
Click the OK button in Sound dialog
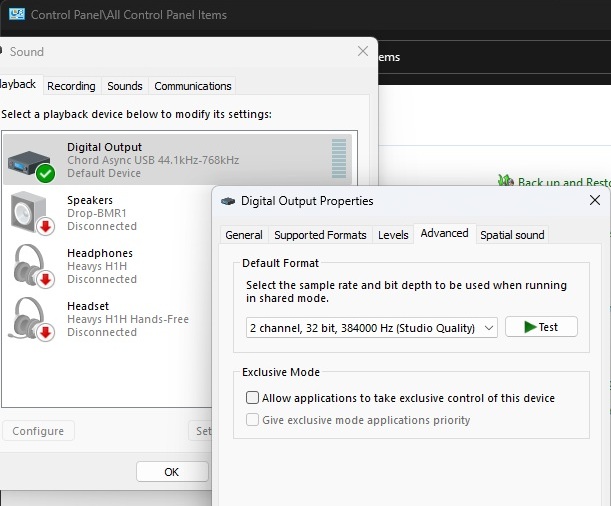coord(172,472)
